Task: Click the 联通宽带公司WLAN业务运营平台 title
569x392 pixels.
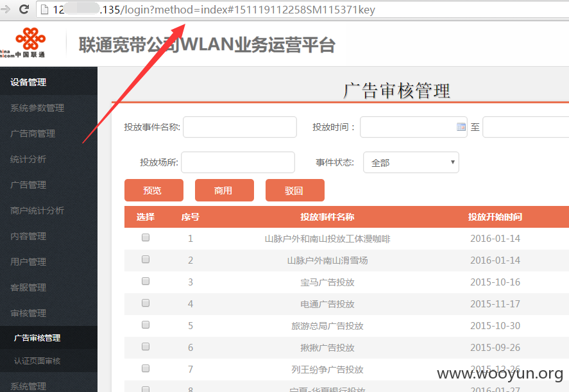Action: click(207, 45)
